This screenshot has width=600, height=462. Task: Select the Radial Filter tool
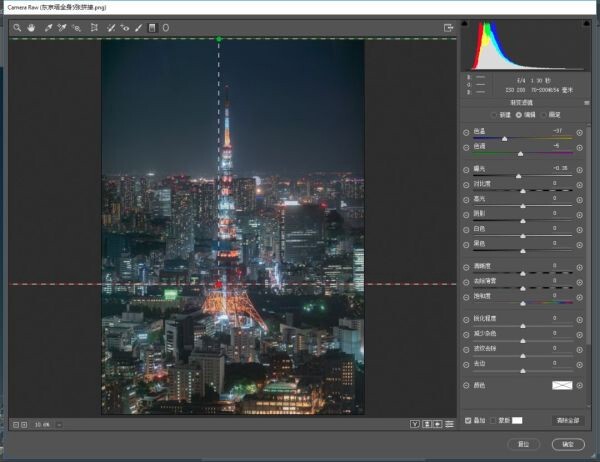[x=166, y=28]
